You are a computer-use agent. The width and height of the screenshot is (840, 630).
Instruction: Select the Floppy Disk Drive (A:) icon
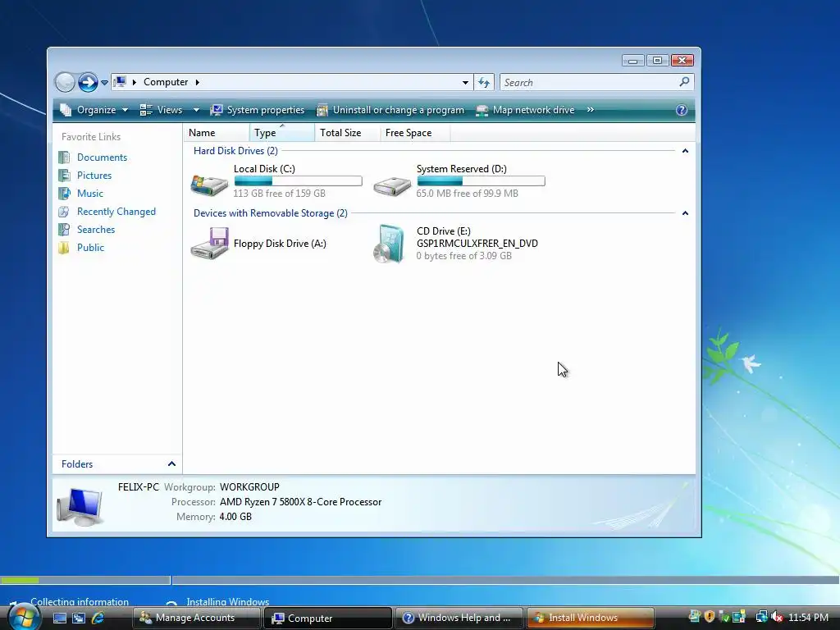(209, 243)
